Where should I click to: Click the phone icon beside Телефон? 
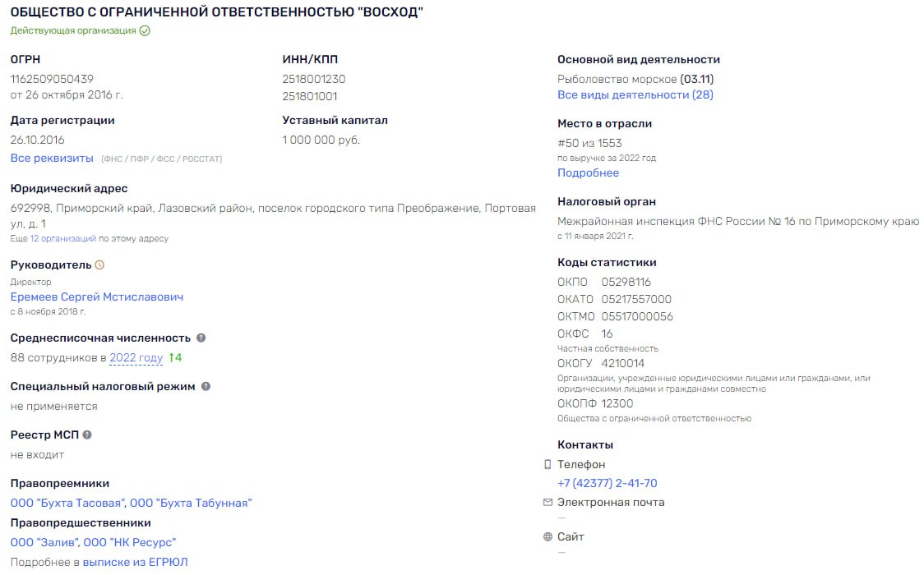547,464
